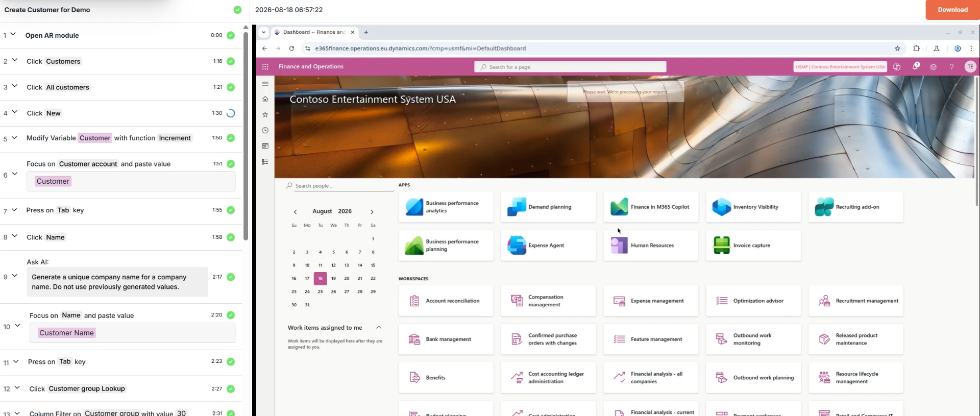980x416 pixels.
Task: Go to next month in calendar
Action: tap(372, 211)
